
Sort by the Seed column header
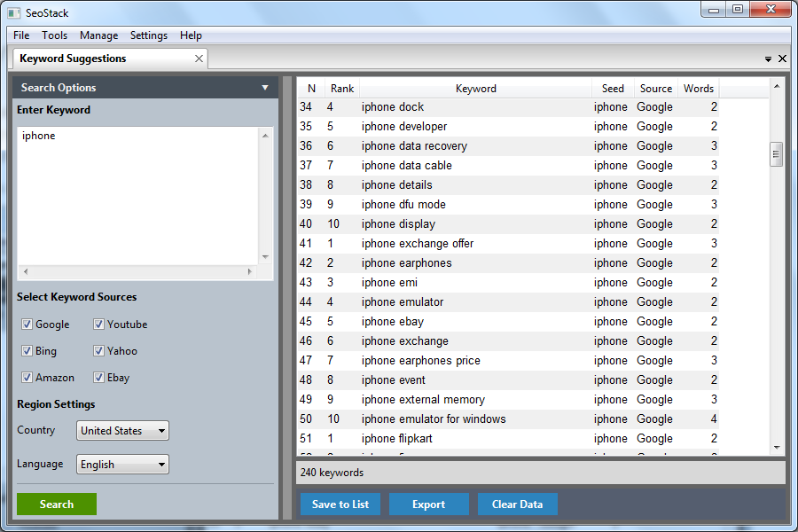(x=613, y=89)
